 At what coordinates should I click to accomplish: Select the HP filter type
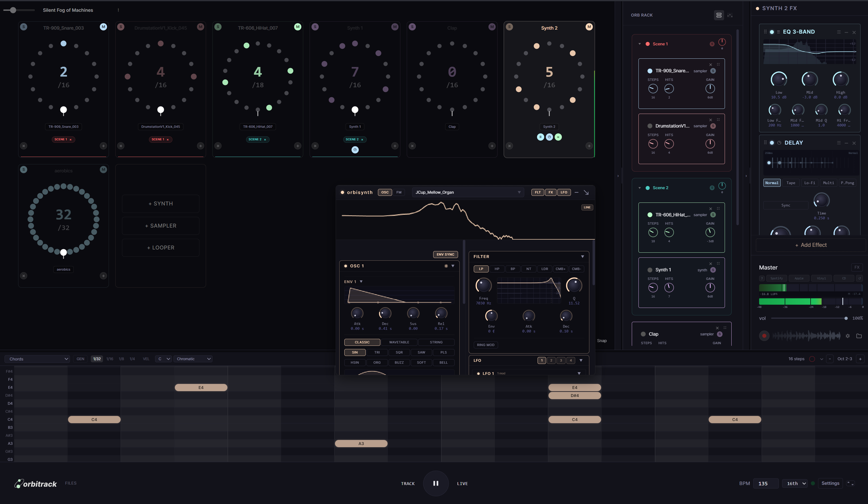[x=496, y=269]
